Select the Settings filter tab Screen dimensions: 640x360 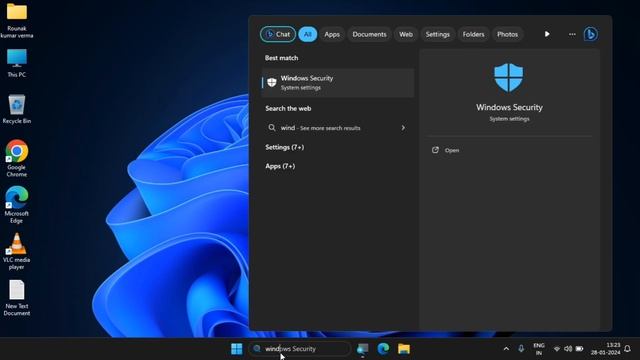click(438, 34)
